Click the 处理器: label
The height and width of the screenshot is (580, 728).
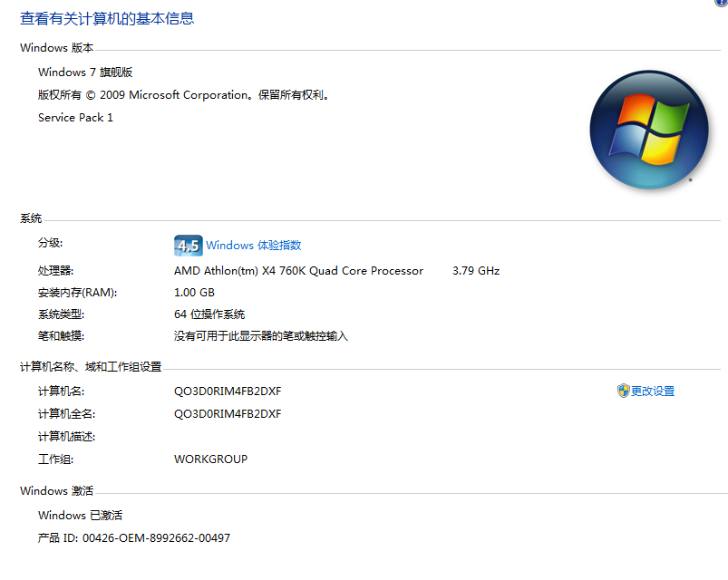click(55, 270)
